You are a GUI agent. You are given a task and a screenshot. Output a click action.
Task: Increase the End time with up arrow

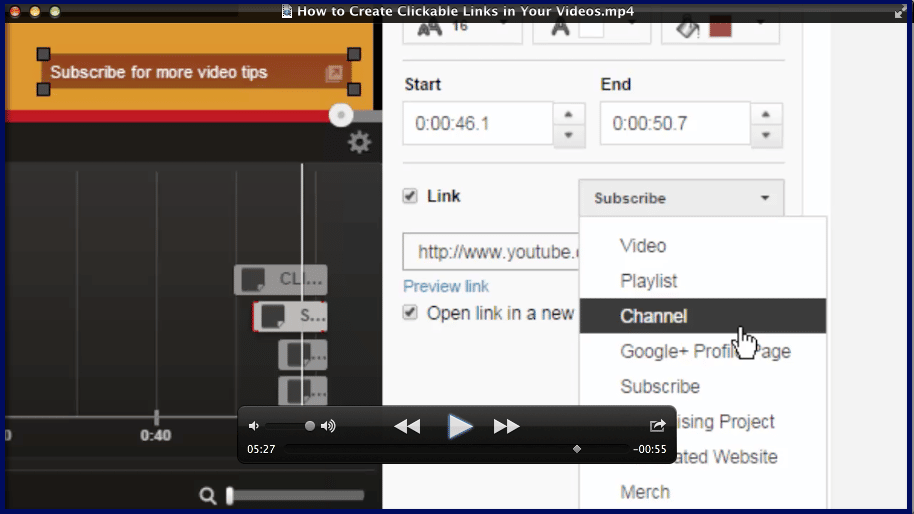tap(766, 114)
